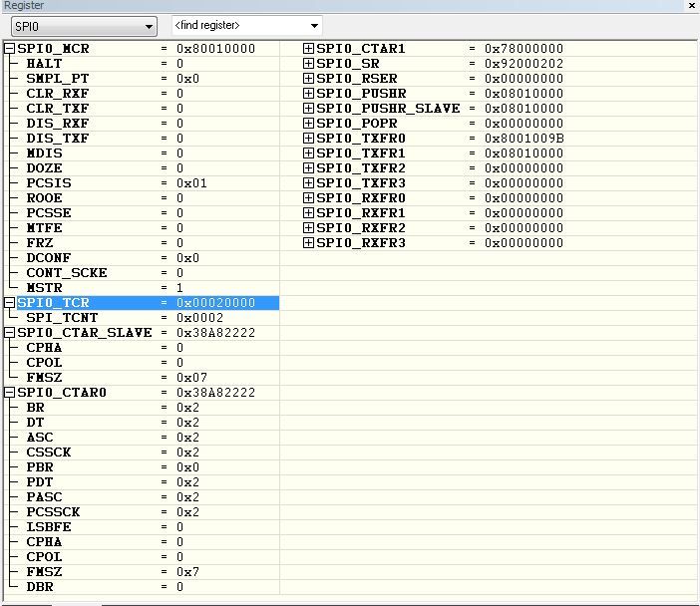Image resolution: width=700 pixels, height=606 pixels.
Task: Expand the SPI0_CTAR1 register
Action: click(308, 49)
